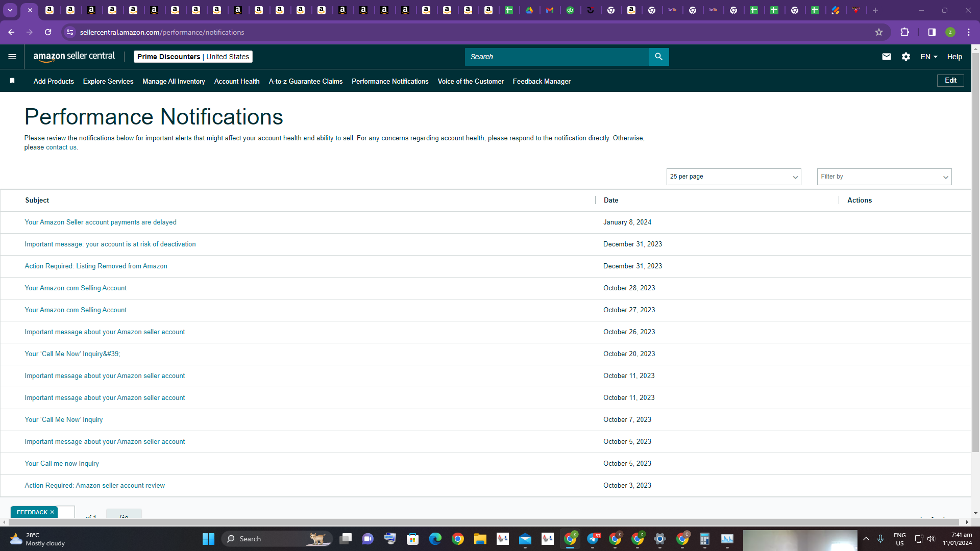Open the settings gear in Seller Central
This screenshot has width=980, height=551.
[906, 57]
